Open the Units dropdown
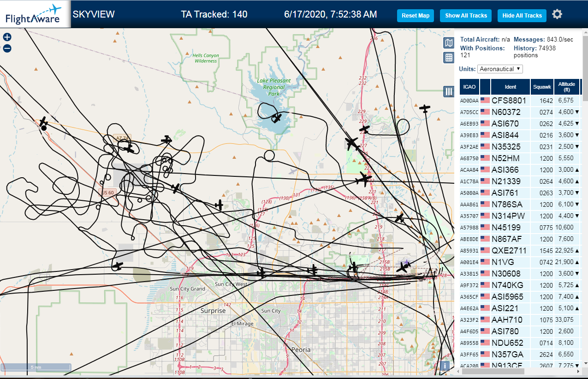 click(500, 69)
